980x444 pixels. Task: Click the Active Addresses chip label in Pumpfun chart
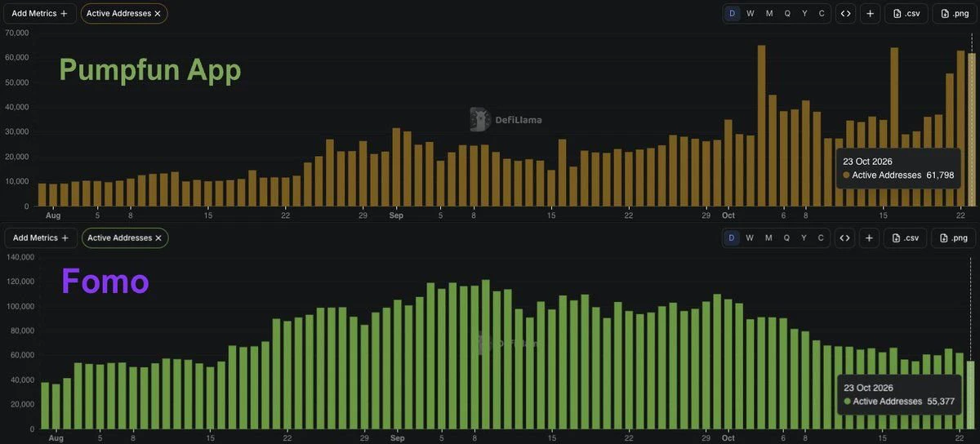tap(118, 13)
